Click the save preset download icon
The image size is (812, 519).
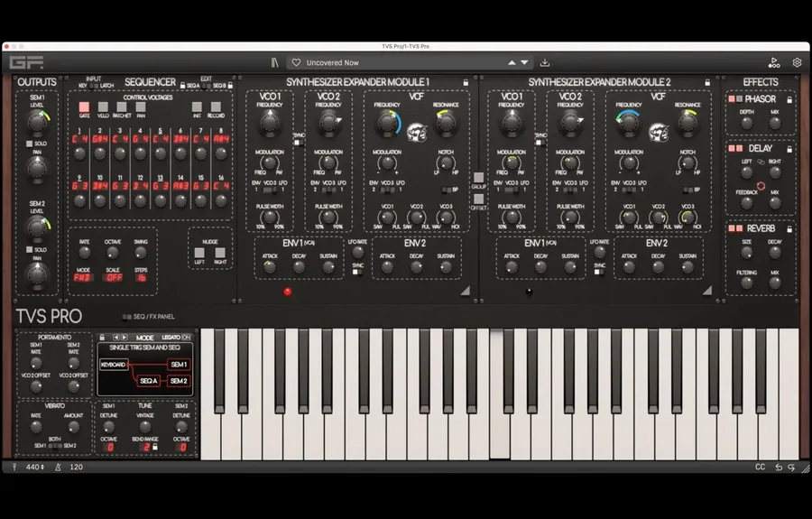[x=545, y=62]
